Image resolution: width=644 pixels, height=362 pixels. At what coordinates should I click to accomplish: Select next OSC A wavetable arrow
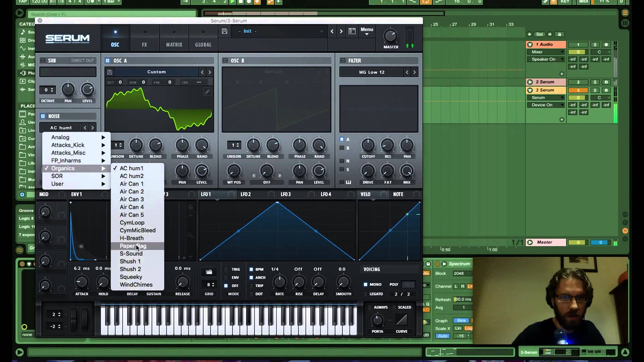[210, 72]
